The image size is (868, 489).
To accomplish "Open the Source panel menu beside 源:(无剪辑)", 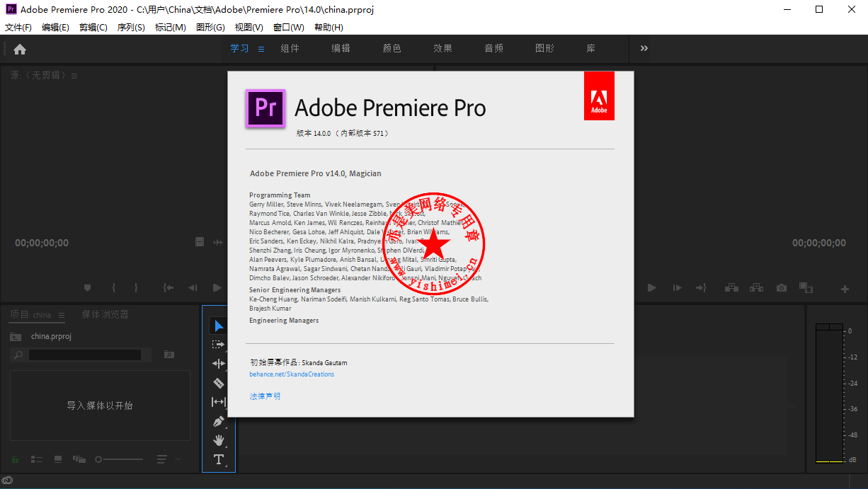I will (74, 76).
